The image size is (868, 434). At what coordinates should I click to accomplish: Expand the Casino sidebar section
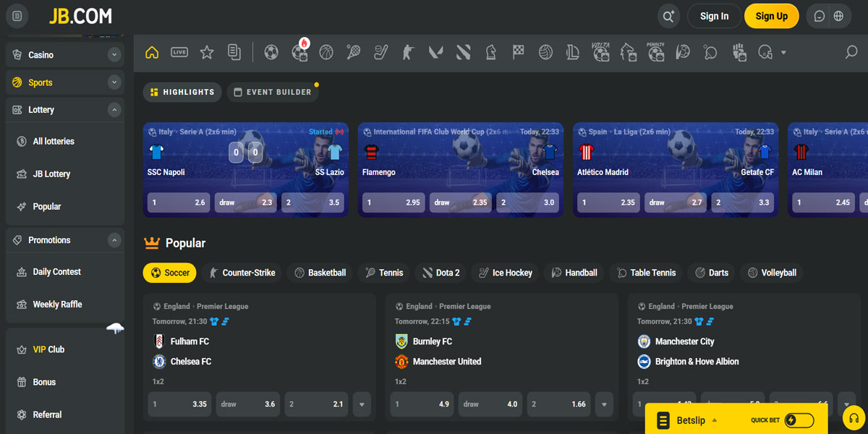(114, 55)
